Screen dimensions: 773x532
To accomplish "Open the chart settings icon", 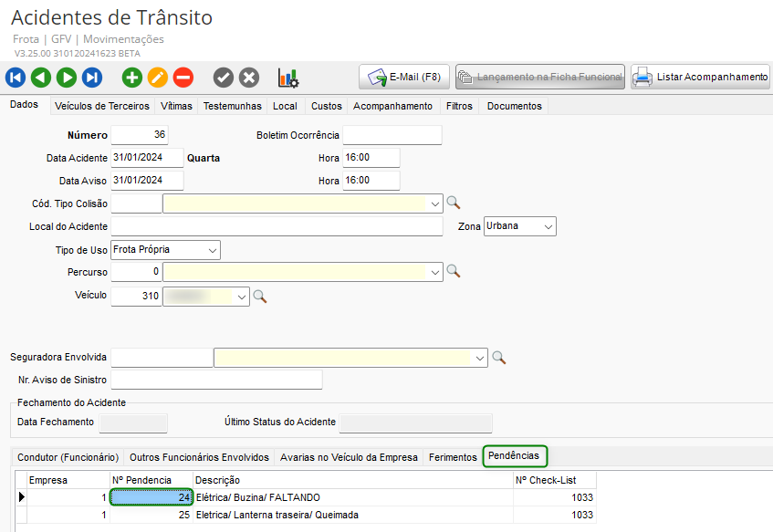I will point(288,78).
